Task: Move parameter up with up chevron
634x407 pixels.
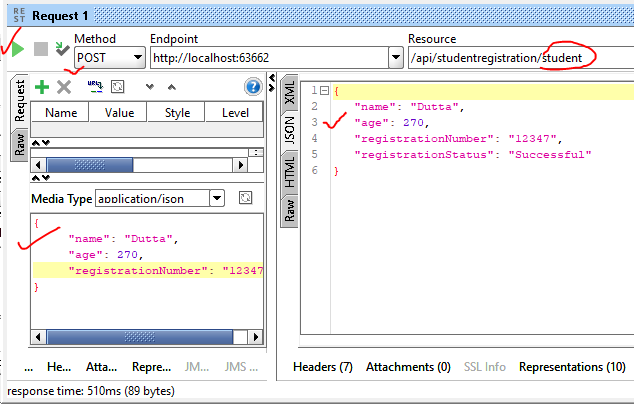Action: [x=172, y=86]
